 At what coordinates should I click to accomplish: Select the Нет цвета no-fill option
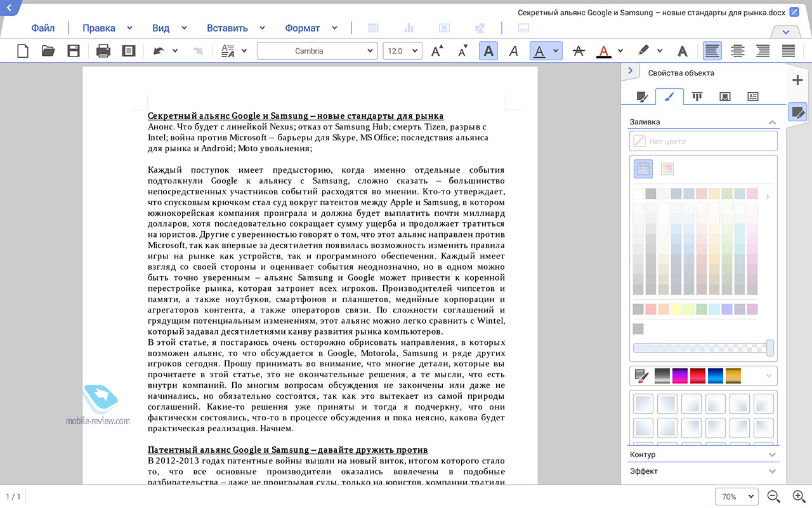tap(704, 141)
